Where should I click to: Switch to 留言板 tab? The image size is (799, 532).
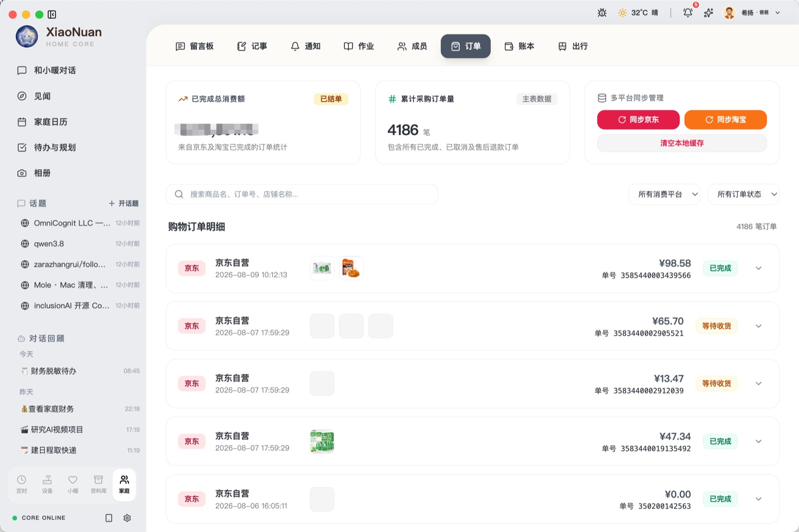[195, 46]
